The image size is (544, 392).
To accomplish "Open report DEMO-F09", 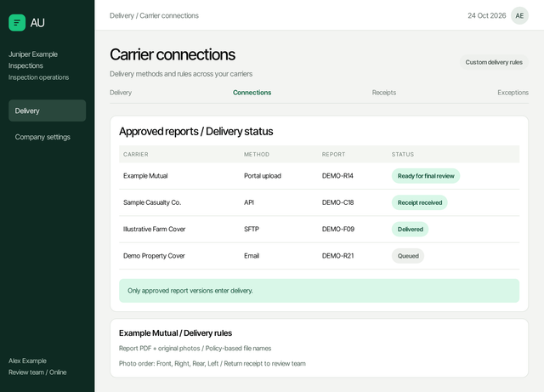I will 338,229.
